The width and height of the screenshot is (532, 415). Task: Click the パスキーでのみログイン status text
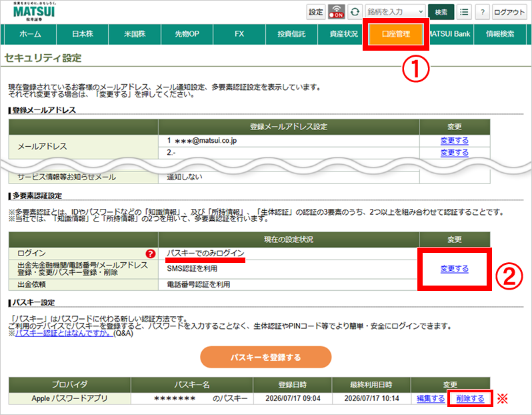205,253
